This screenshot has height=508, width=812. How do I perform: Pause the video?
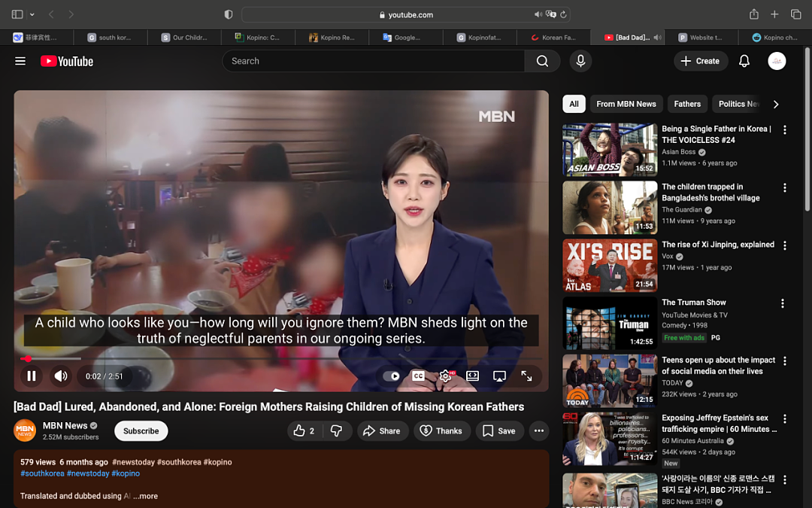(32, 376)
